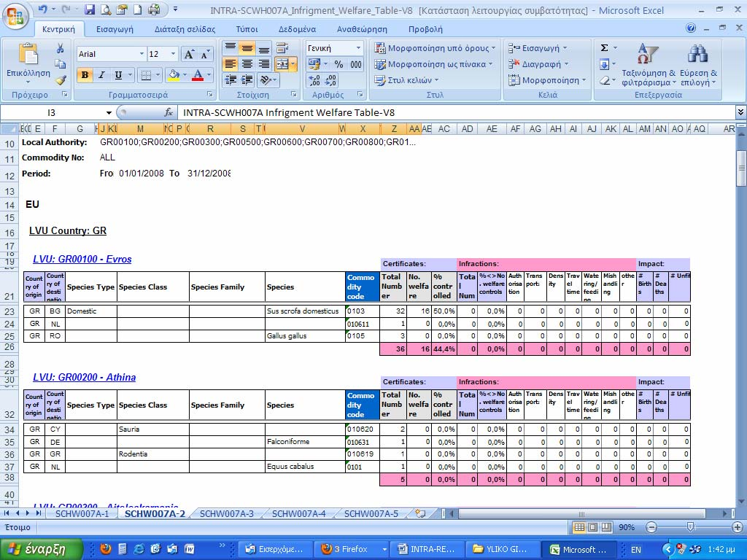
Task: Undo the last action
Action: pyautogui.click(x=42, y=9)
